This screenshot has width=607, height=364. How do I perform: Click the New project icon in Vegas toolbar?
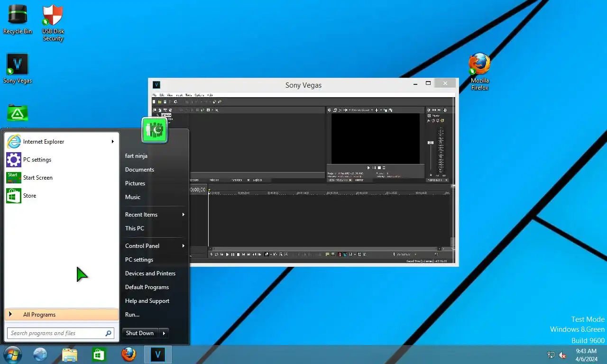tap(154, 101)
